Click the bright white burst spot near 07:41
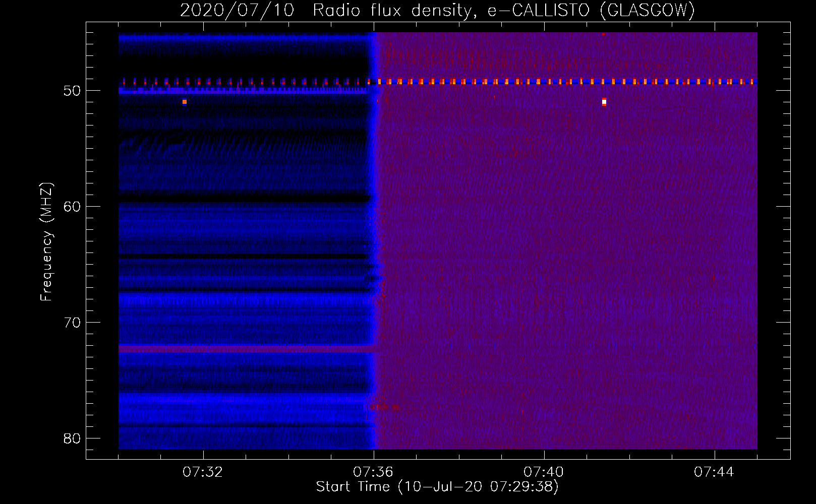 pos(604,102)
